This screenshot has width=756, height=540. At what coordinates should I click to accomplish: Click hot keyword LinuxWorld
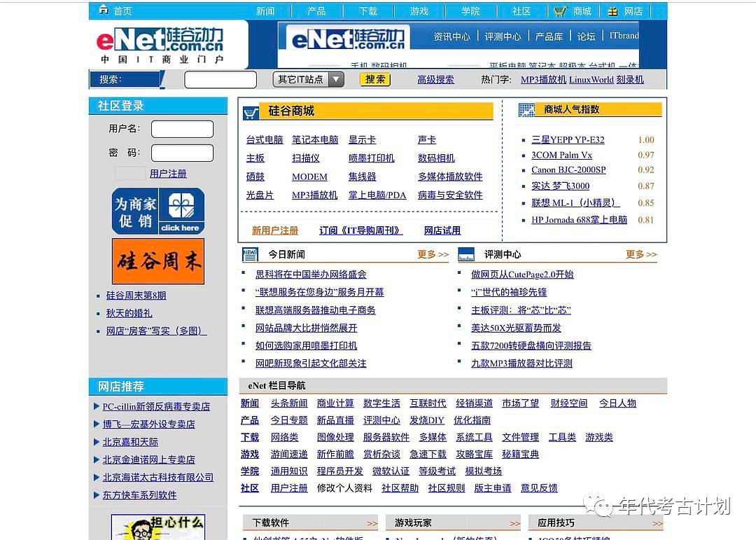click(591, 80)
